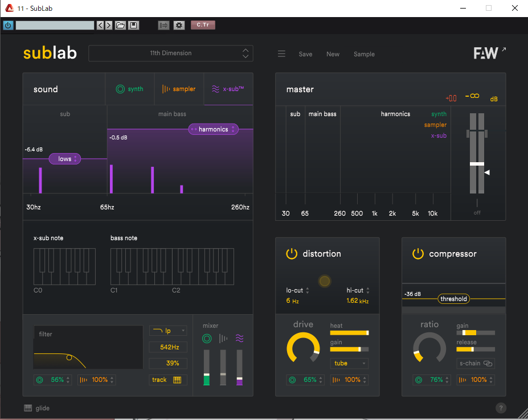Open the 11th Dimension preset selector
Viewport: 528px width, 420px height.
(171, 53)
